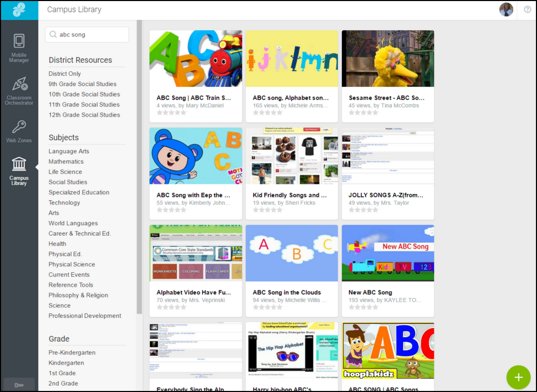Open the hooplakidz ABC Song thumbnail
This screenshot has width=537, height=392.
(x=388, y=350)
